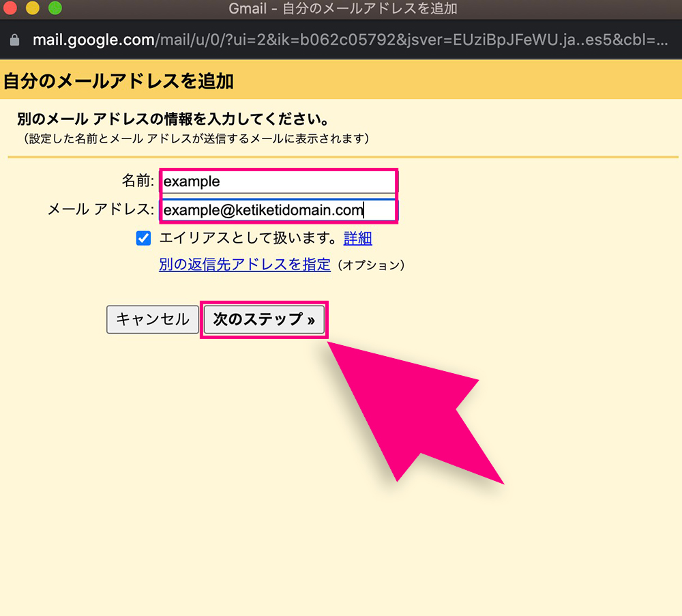Click the メール アドレス: label
The image size is (682, 616).
click(100, 209)
